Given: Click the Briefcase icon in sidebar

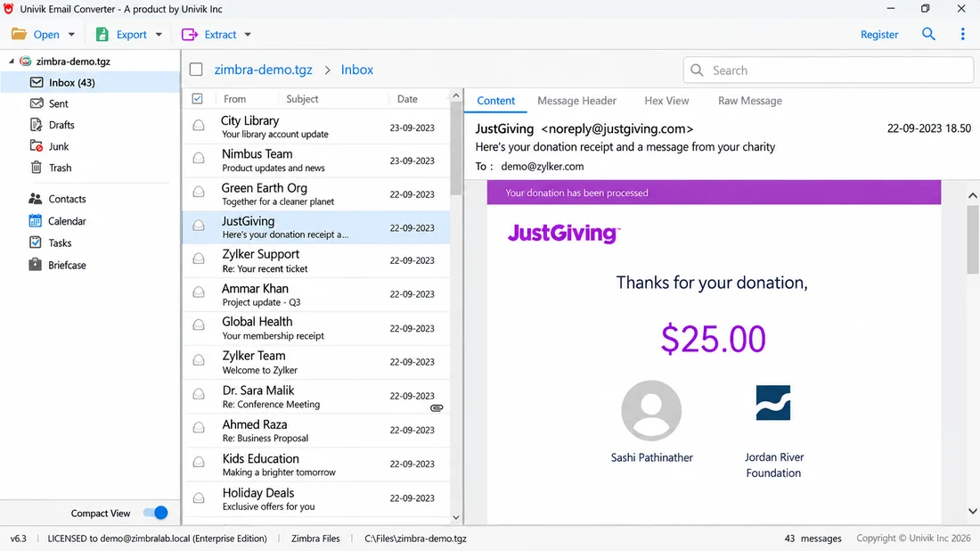Looking at the screenshot, I should pos(35,264).
